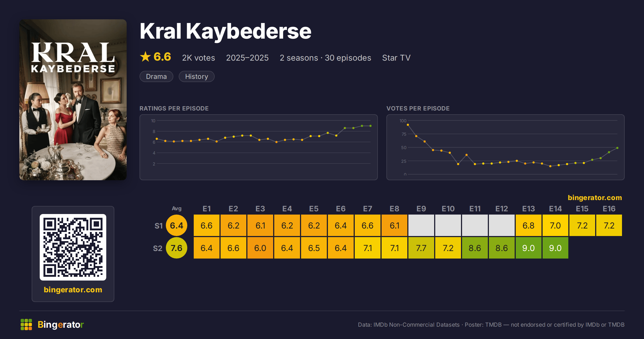Image resolution: width=644 pixels, height=339 pixels.
Task: Select the S2 average 7.6 circle
Action: [177, 248]
